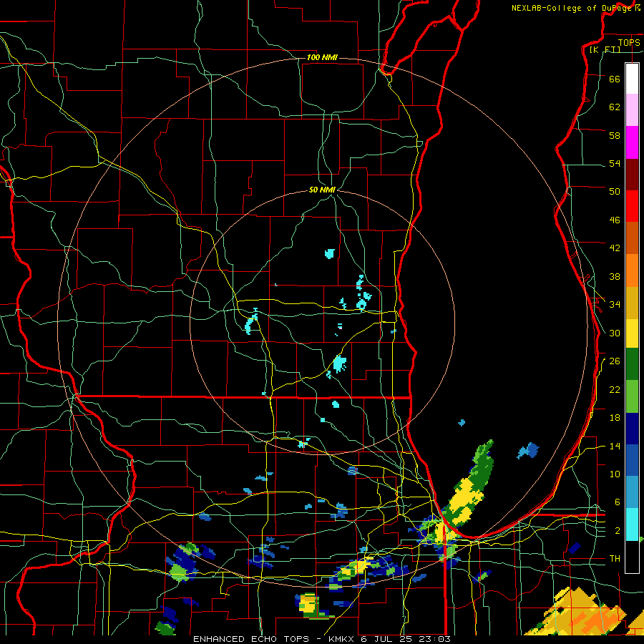The width and height of the screenshot is (644, 644).
Task: Select the "42" legend value
Action: pos(615,248)
